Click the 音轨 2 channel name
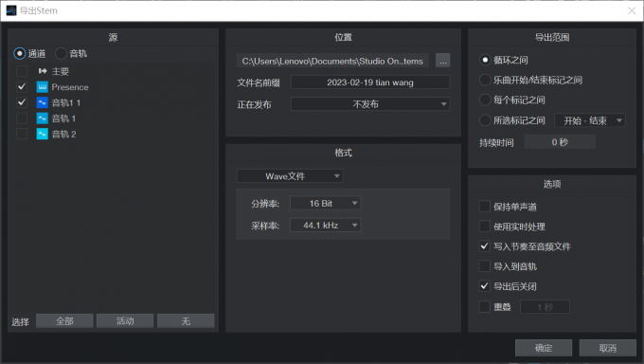 (63, 134)
